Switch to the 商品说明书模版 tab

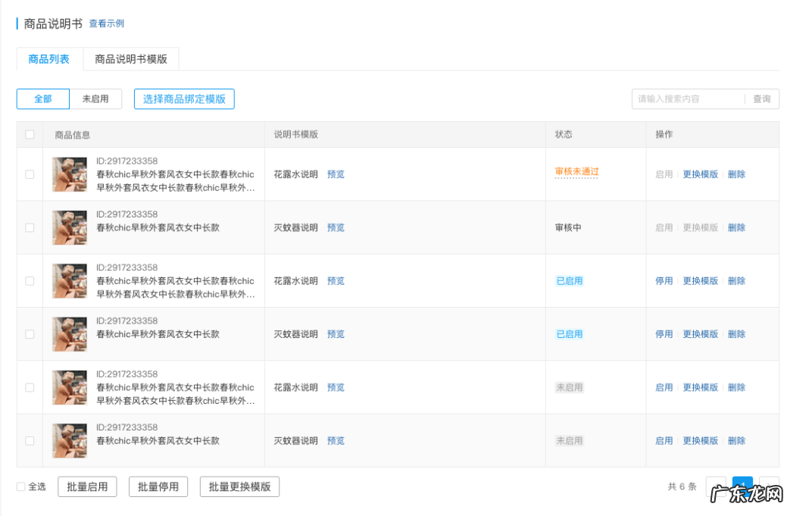131,58
